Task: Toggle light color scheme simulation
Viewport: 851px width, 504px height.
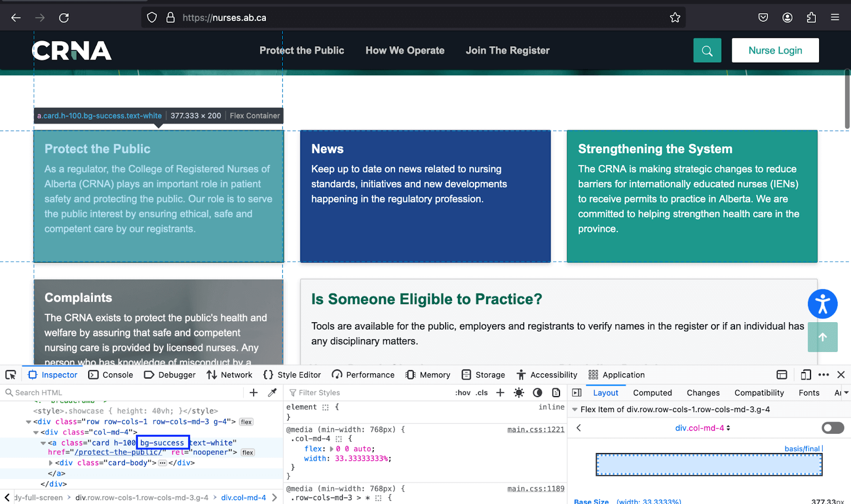Action: coord(519,392)
